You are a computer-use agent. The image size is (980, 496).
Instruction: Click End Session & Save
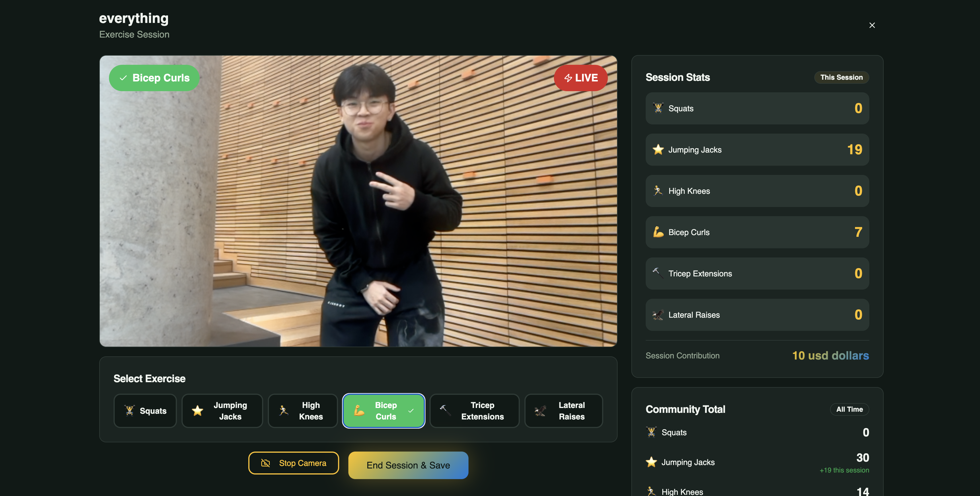(408, 465)
